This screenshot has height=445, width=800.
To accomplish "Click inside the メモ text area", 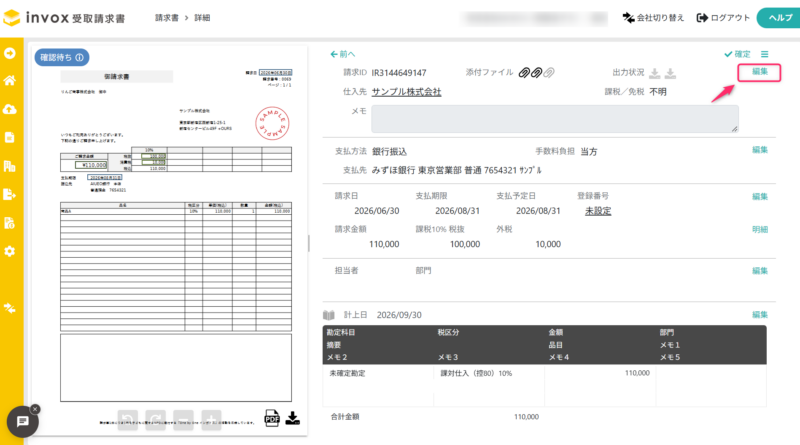I will point(555,119).
